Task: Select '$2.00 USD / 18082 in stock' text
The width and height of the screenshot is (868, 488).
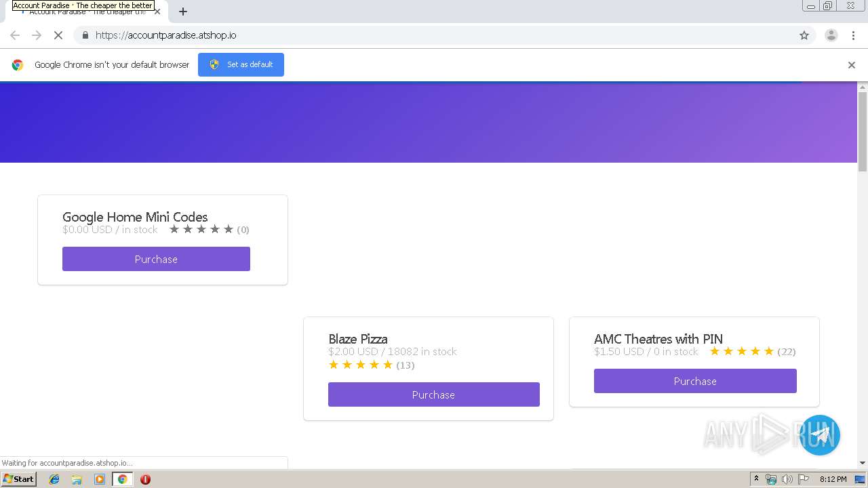Action: tap(393, 352)
